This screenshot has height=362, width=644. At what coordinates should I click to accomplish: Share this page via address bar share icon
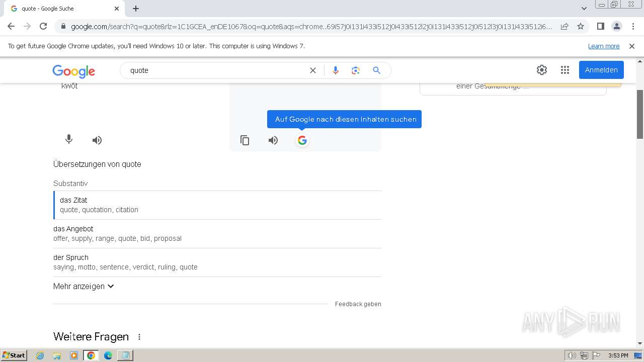(x=565, y=26)
